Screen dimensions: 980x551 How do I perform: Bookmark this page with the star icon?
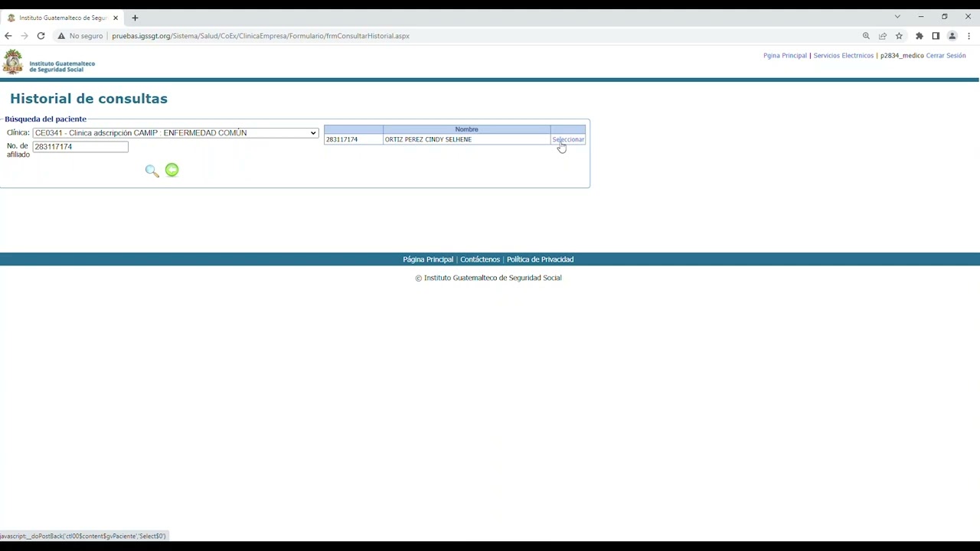coord(899,36)
